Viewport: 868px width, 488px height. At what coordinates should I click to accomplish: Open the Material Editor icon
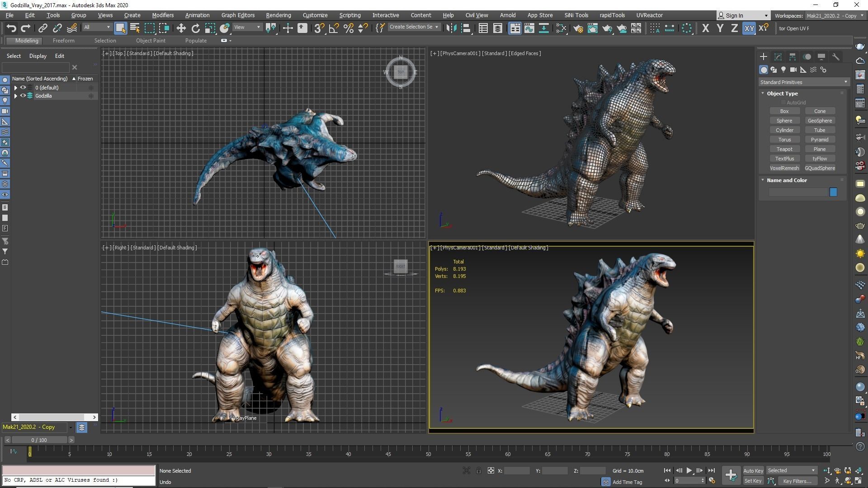click(x=561, y=28)
